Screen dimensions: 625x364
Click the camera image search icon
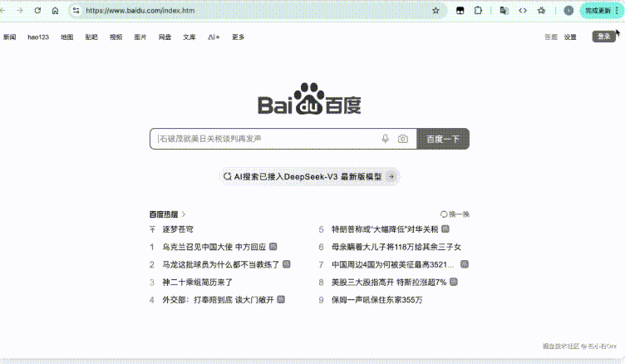coord(402,139)
